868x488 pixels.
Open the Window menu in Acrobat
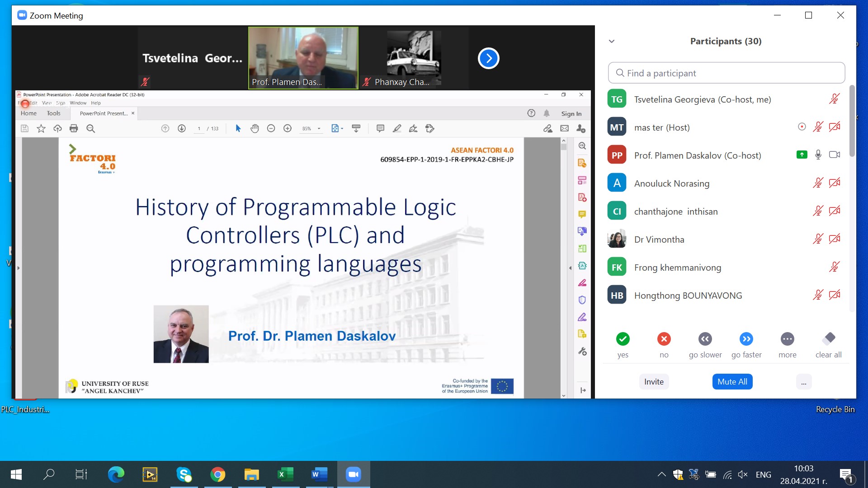pyautogui.click(x=78, y=103)
